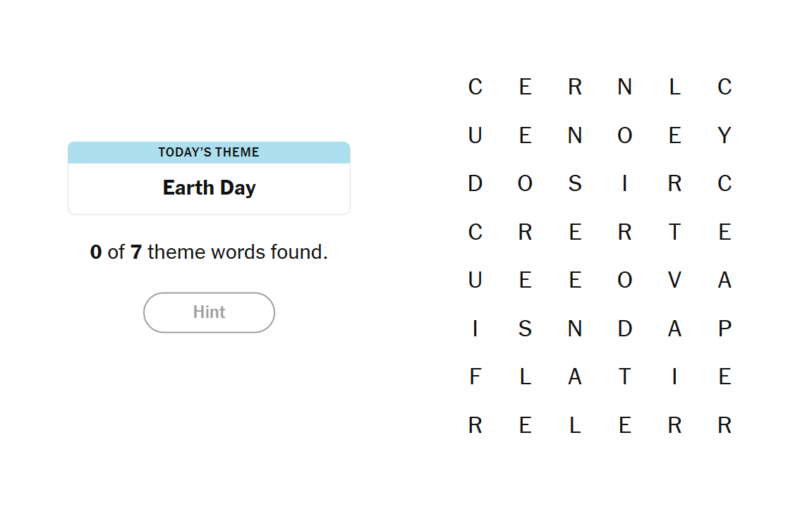Select the letter Y in the grid
This screenshot has width=800, height=514.
tap(725, 136)
